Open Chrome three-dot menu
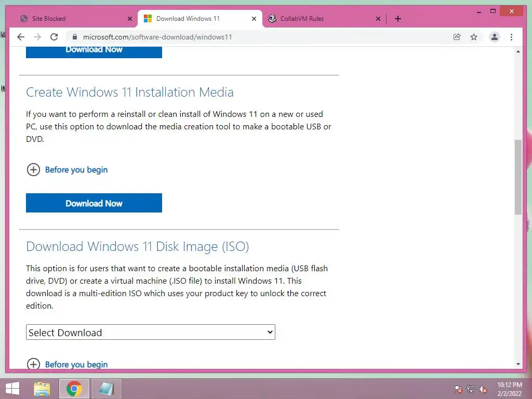 pyautogui.click(x=511, y=37)
